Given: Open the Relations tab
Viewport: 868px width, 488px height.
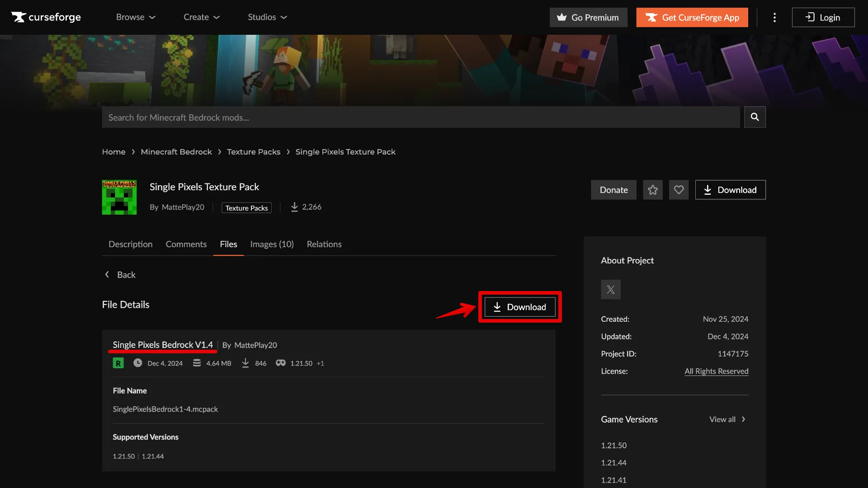Looking at the screenshot, I should click(x=324, y=244).
